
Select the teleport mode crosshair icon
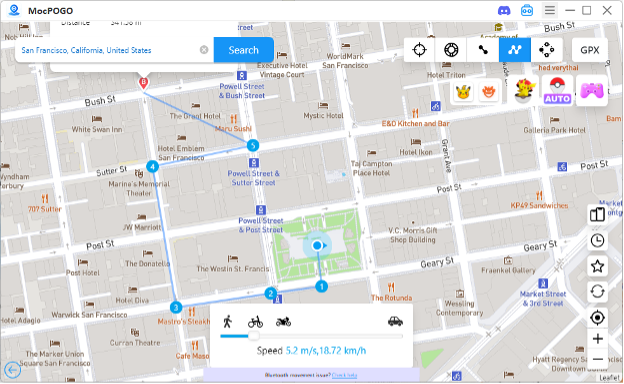[x=419, y=50]
